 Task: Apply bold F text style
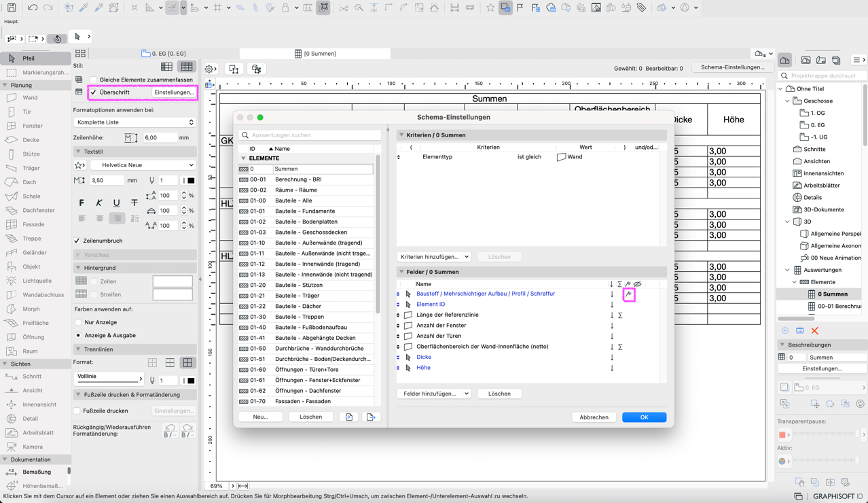[x=82, y=203]
